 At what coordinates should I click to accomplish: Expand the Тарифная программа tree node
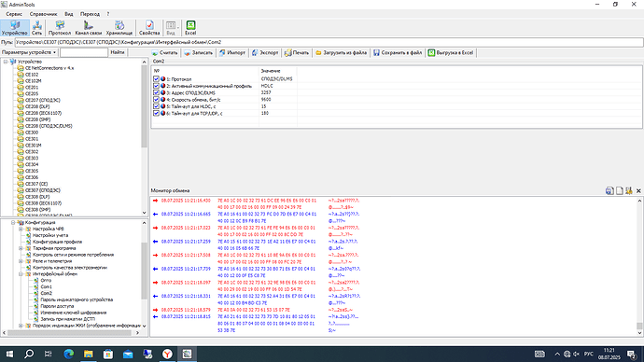(21, 248)
